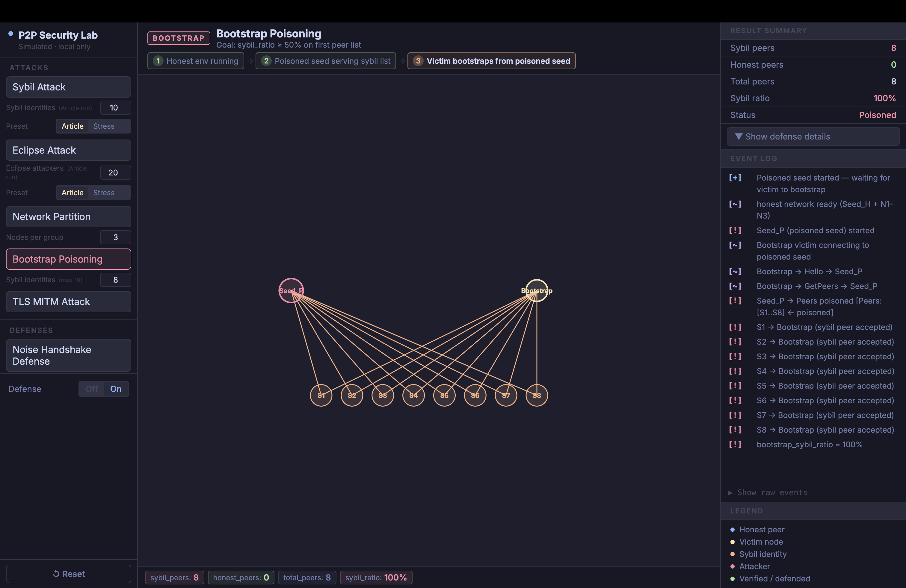Launch the Eclipse Attack
This screenshot has height=588, width=906.
69,150
